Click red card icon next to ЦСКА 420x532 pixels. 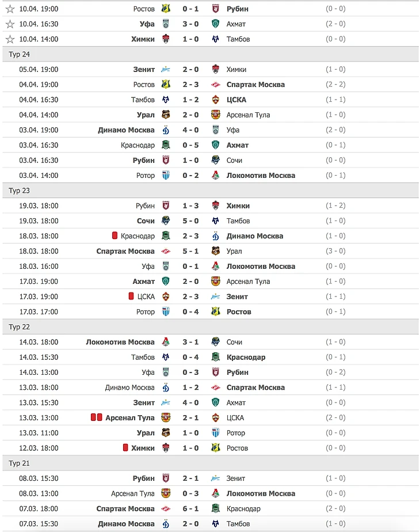pyautogui.click(x=131, y=297)
